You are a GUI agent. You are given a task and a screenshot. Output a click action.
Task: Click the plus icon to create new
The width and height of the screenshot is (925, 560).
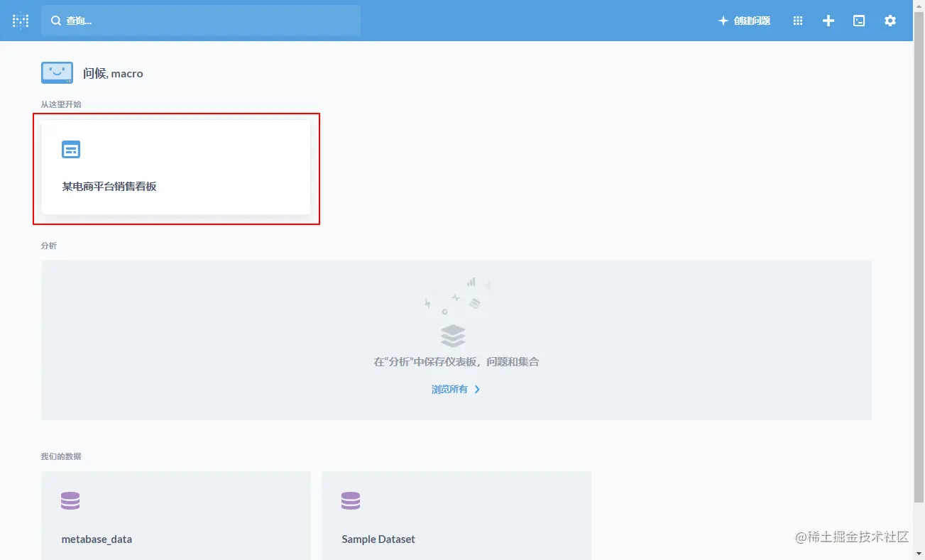[x=828, y=21]
